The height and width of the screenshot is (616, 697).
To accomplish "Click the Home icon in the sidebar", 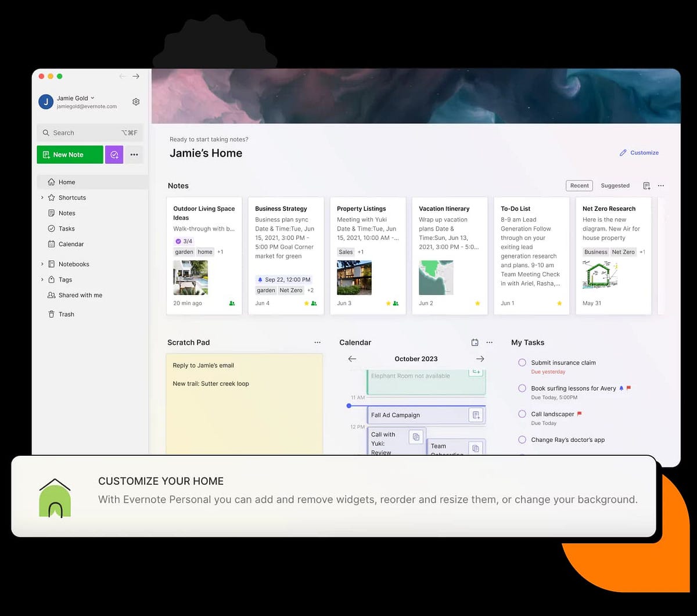I will (x=52, y=182).
